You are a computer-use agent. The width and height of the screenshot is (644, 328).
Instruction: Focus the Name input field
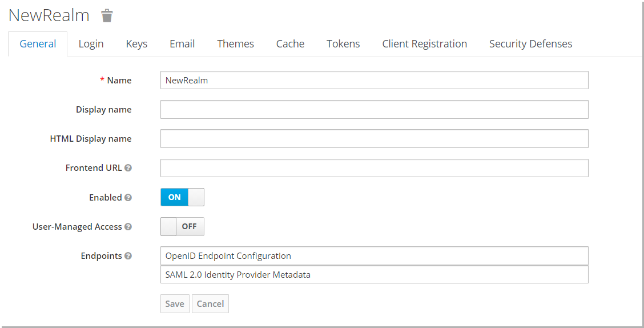374,80
